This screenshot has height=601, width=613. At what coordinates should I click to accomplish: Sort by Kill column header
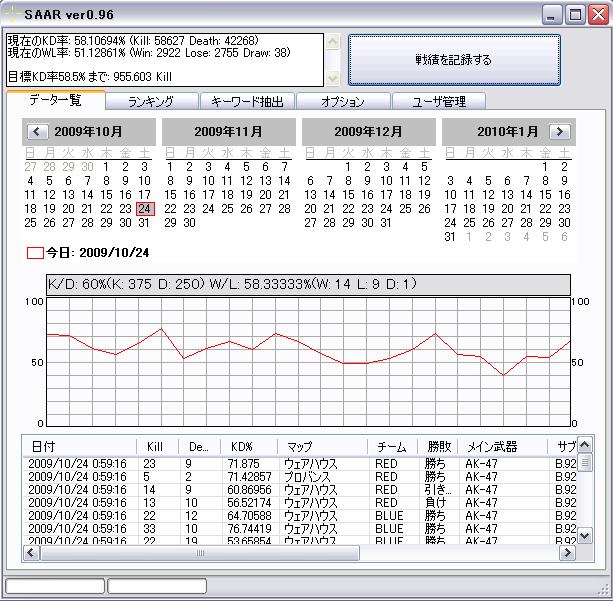(x=158, y=447)
